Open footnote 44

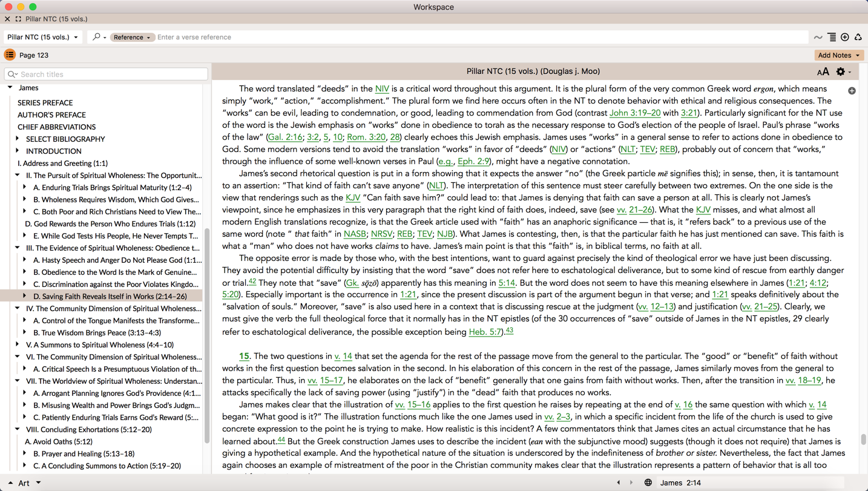pos(281,440)
